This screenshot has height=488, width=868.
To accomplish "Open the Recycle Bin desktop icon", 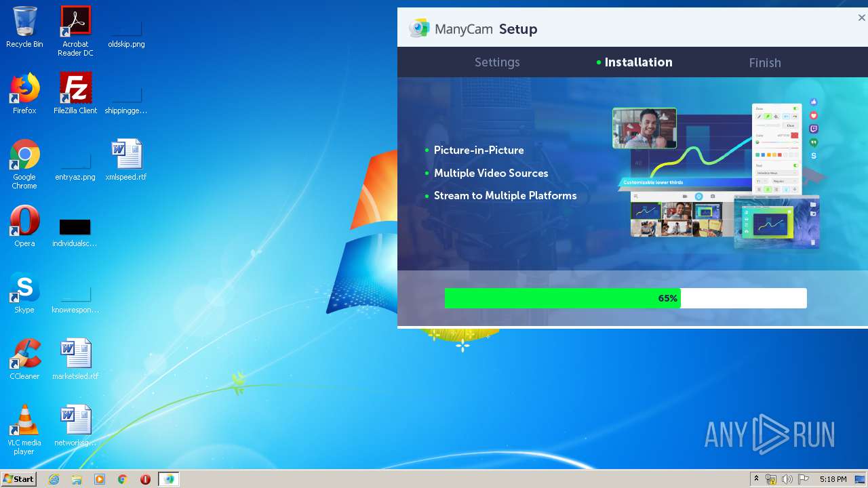I will point(24,28).
